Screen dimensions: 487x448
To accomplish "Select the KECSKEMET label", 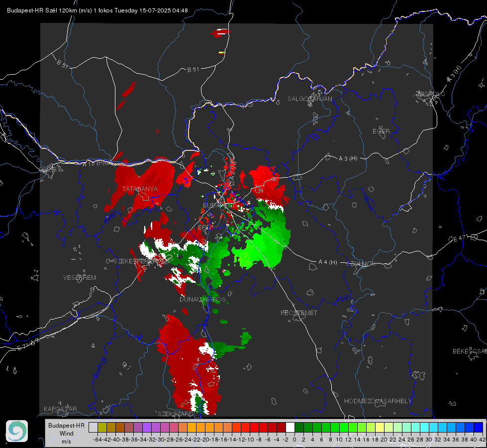I will click(x=299, y=313).
